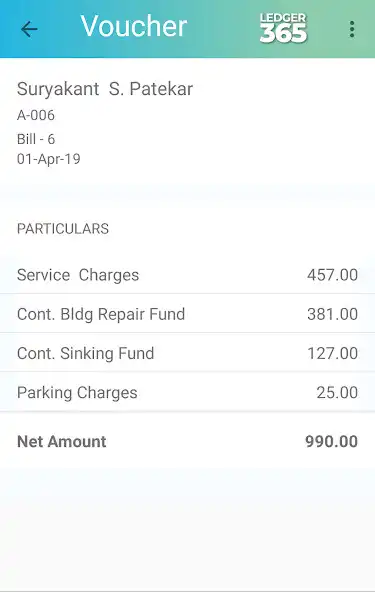Select the Bill - 6 label
Viewport: 375px width, 592px height.
pyautogui.click(x=36, y=139)
